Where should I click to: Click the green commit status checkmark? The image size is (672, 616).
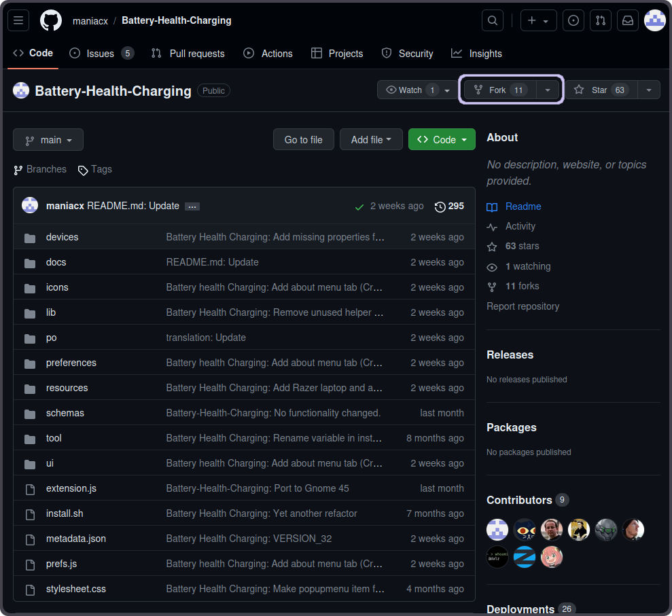pyautogui.click(x=359, y=206)
